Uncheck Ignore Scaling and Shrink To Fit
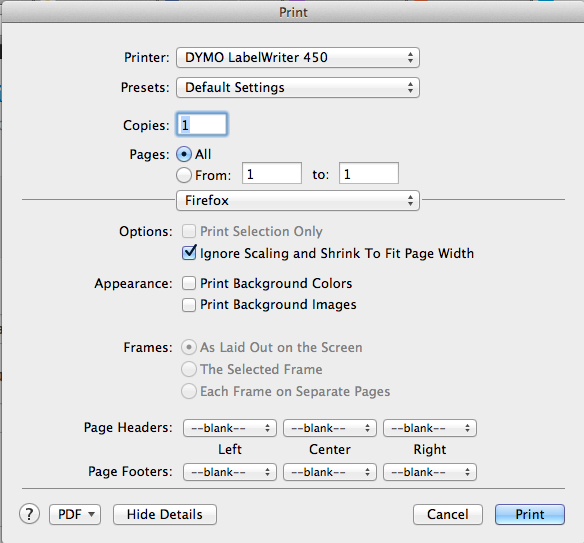 click(x=189, y=253)
